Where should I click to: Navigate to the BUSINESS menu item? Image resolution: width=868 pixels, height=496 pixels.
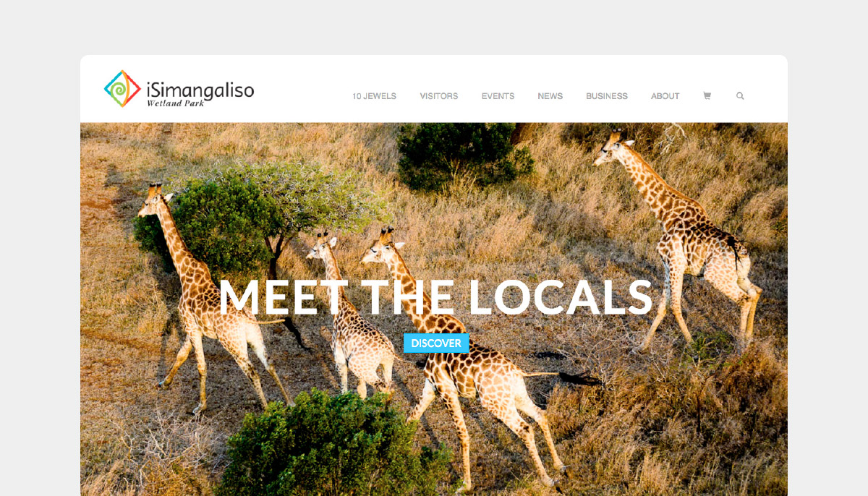[x=607, y=96]
